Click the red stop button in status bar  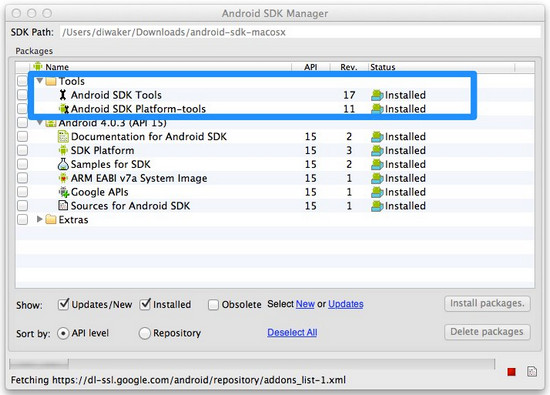(511, 371)
